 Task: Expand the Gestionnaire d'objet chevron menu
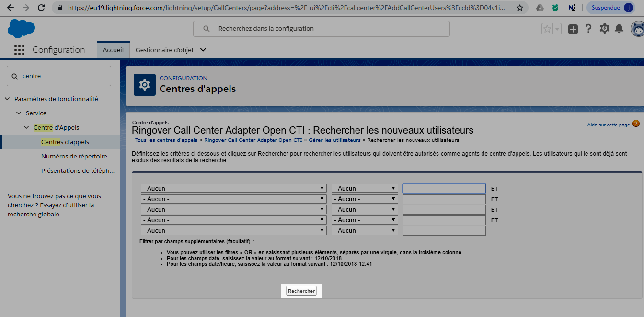tap(203, 50)
